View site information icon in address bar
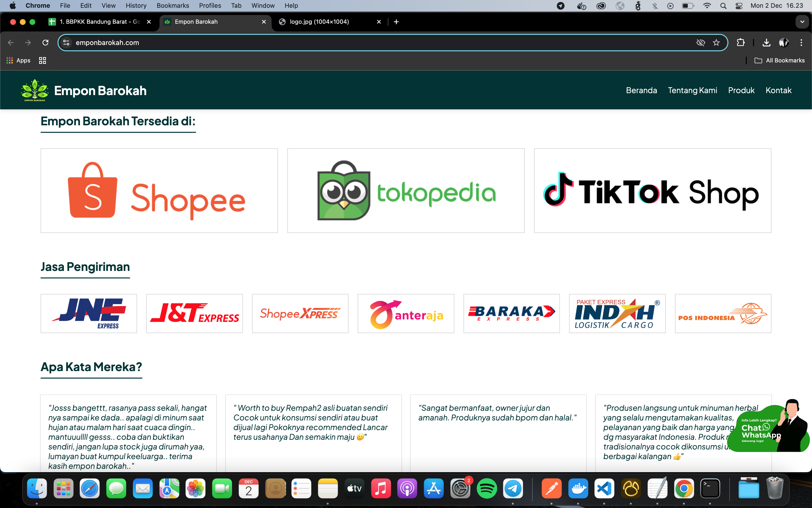812x508 pixels. pyautogui.click(x=66, y=43)
